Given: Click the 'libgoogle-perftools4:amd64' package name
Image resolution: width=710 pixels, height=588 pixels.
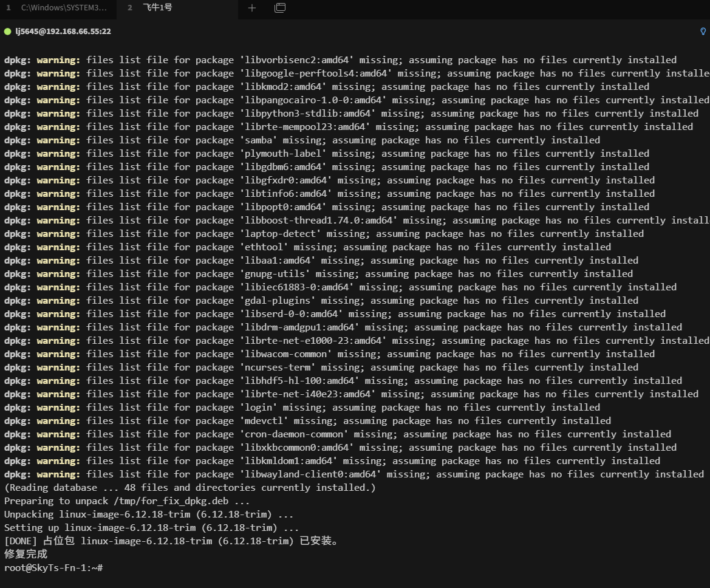Looking at the screenshot, I should pos(316,73).
